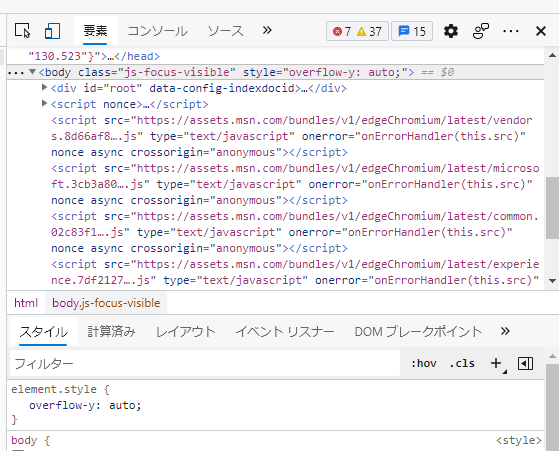Click the body selector in styles
The height and width of the screenshot is (451, 559).
pos(24,440)
